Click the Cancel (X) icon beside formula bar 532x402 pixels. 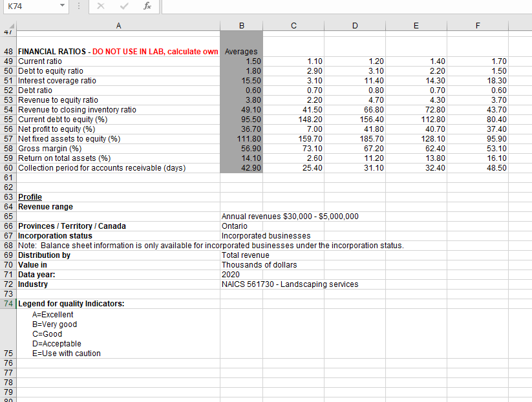pos(100,7)
